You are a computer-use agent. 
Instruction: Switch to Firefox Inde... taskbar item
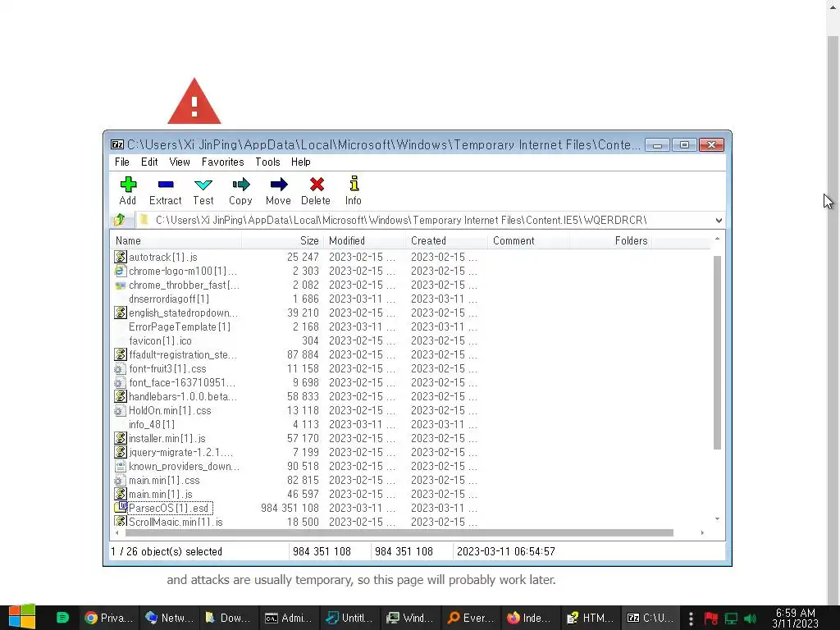(531, 618)
